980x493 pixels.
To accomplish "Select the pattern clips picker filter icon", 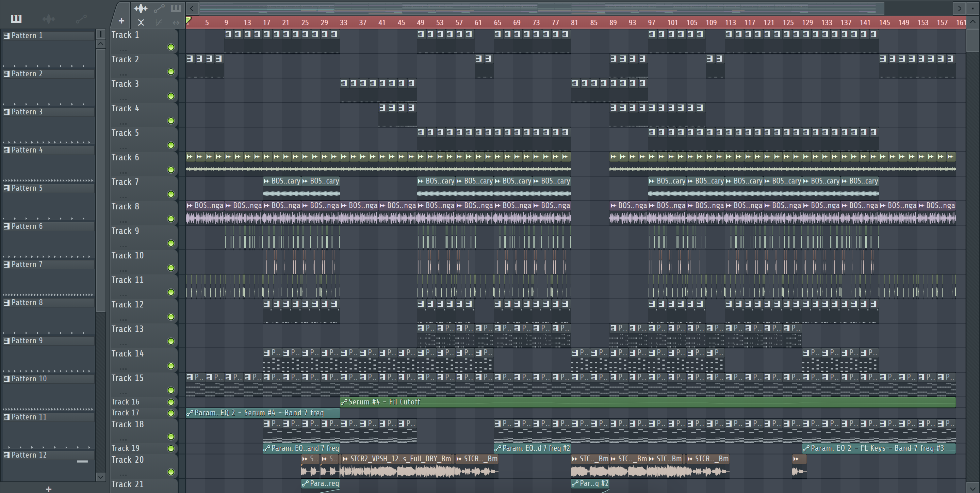I will pos(16,19).
